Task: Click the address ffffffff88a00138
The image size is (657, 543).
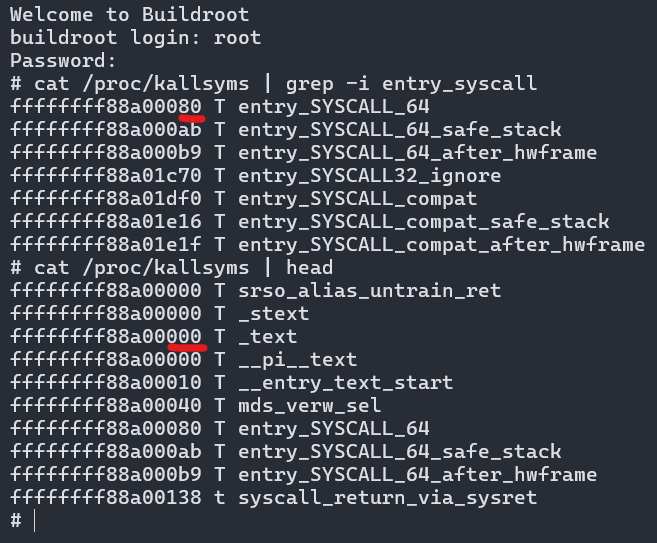Action: click(x=106, y=498)
